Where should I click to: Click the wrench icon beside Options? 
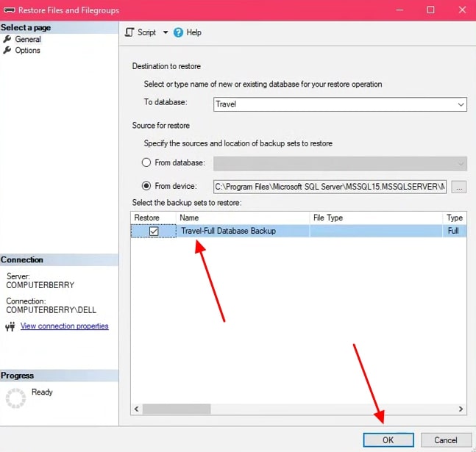click(7, 50)
